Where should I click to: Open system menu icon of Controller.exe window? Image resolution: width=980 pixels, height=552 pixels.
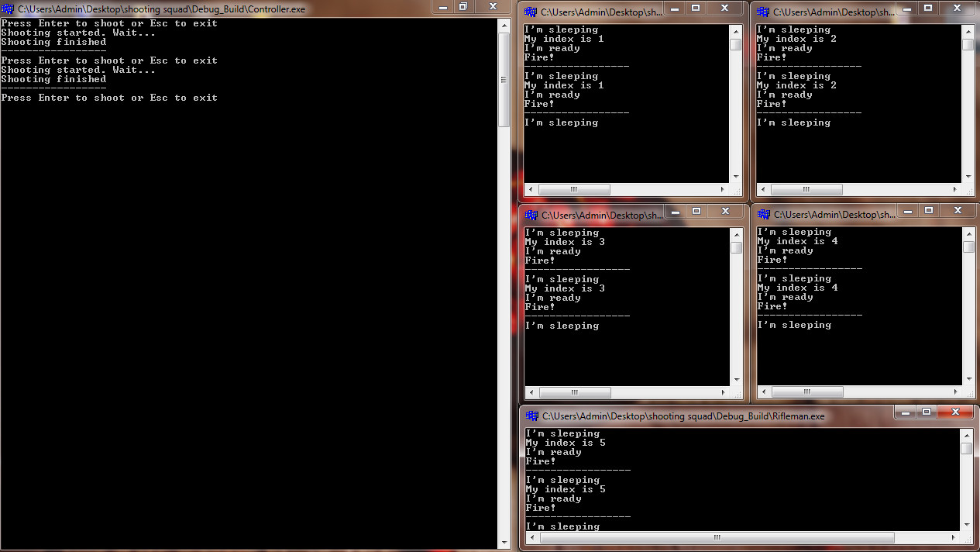pos(9,9)
